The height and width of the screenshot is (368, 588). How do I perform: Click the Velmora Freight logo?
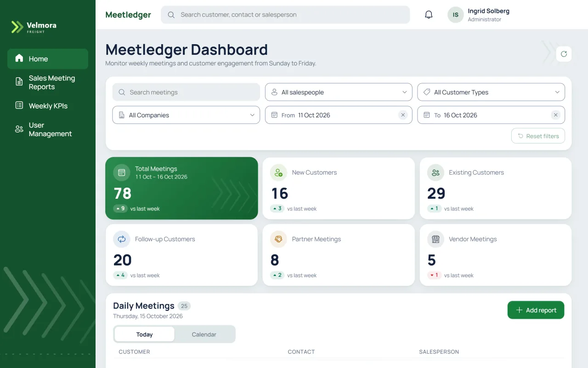(34, 27)
